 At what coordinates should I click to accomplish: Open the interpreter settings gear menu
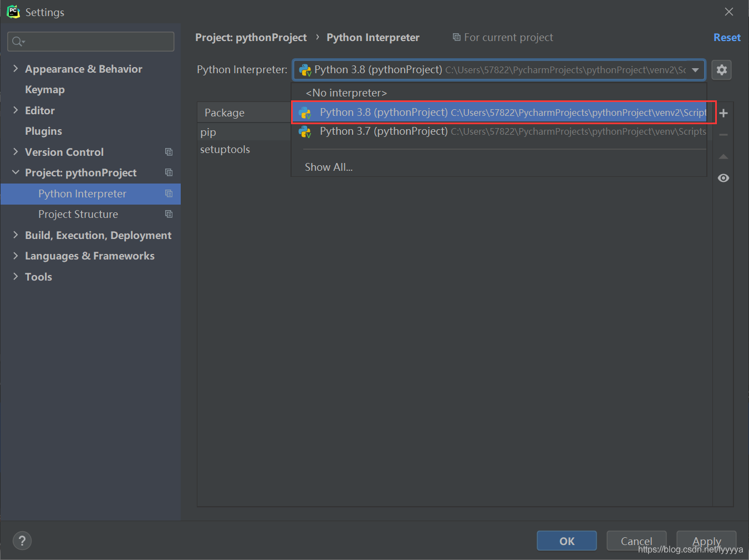pos(721,70)
